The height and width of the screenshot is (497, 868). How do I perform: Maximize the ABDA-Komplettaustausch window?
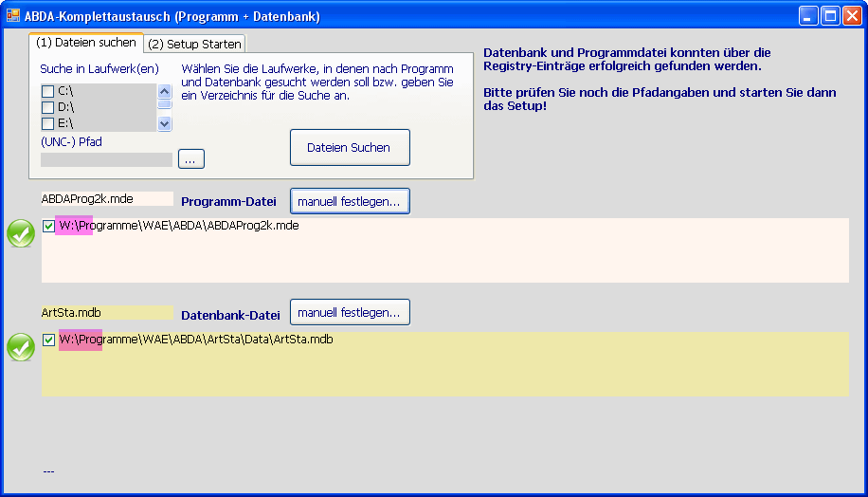830,16
